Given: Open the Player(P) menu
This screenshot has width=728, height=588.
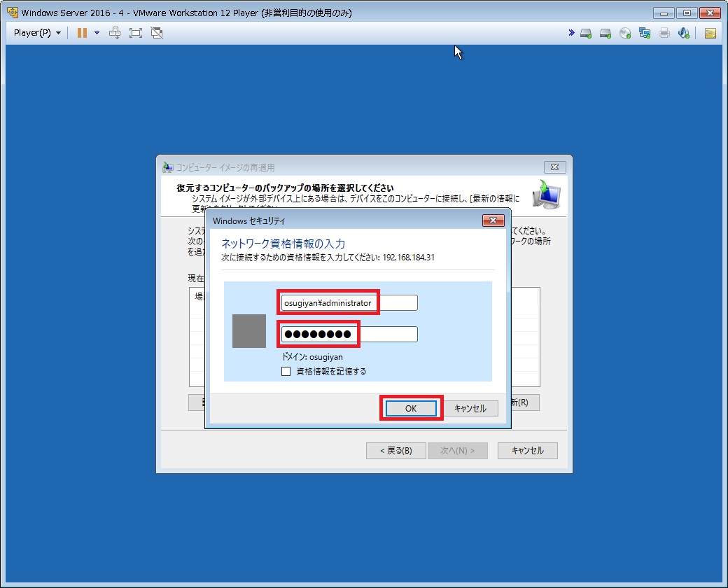Looking at the screenshot, I should 37,32.
